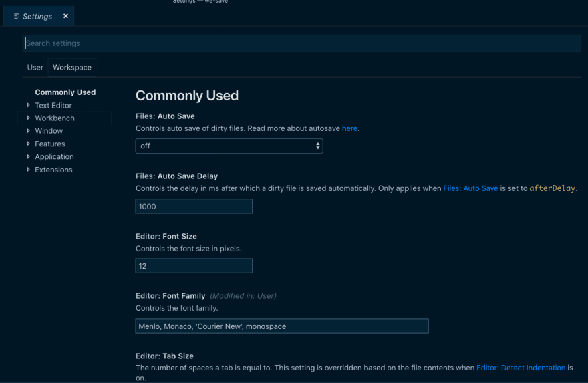Expand the Window arrow

coord(29,130)
